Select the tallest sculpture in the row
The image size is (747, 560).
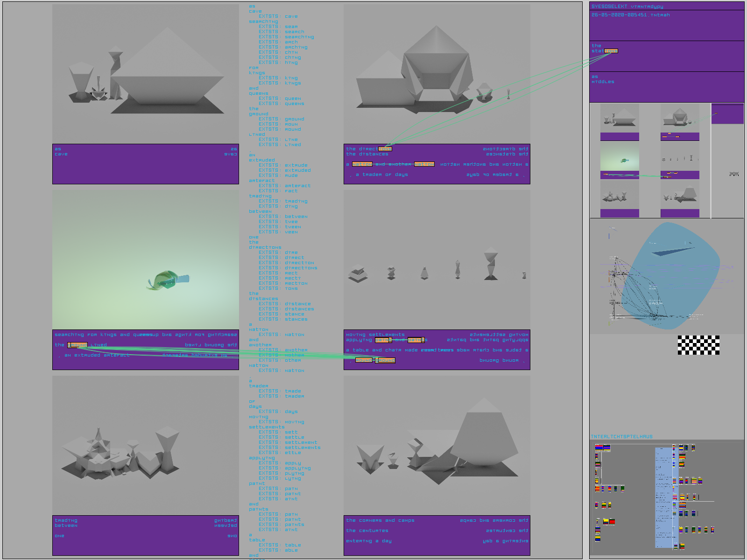coord(491,264)
